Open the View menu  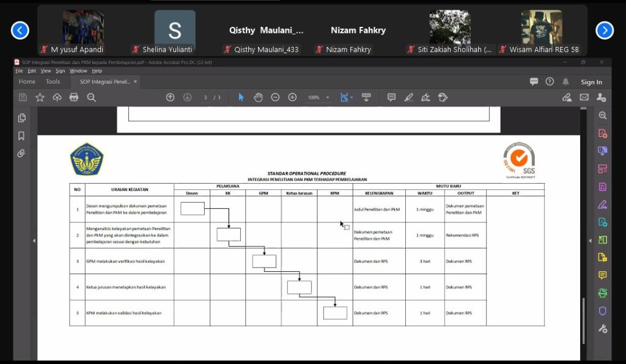click(46, 71)
